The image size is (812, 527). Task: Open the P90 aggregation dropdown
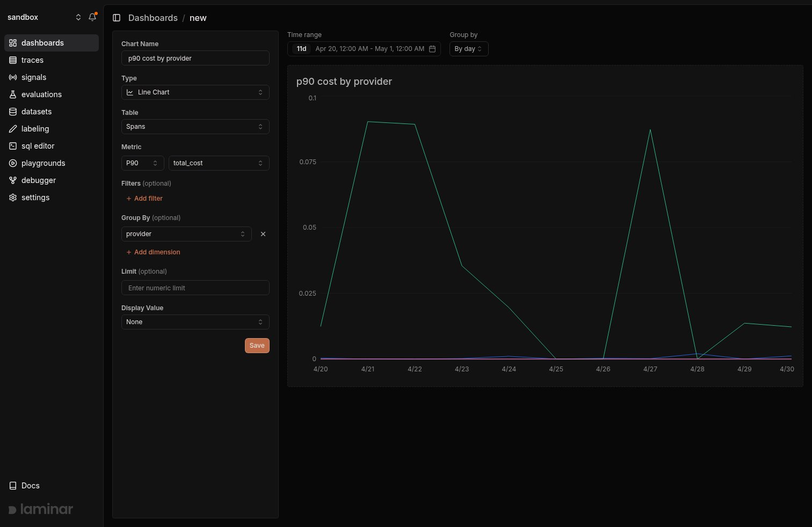143,163
